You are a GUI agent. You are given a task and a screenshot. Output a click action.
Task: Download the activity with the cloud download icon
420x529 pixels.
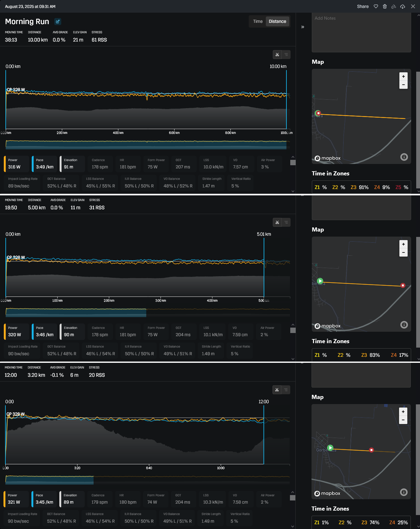click(x=403, y=6)
